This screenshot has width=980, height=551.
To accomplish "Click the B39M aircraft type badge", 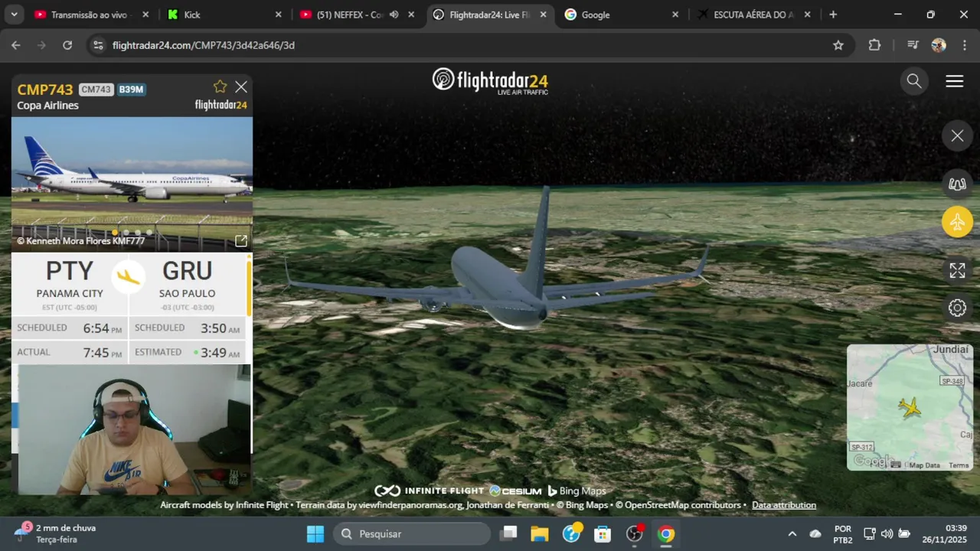I will click(131, 90).
